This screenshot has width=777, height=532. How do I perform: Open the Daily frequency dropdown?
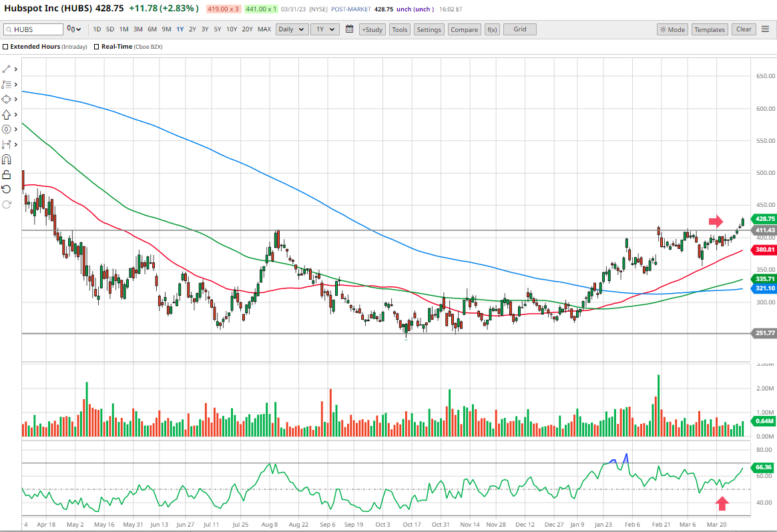click(x=292, y=29)
